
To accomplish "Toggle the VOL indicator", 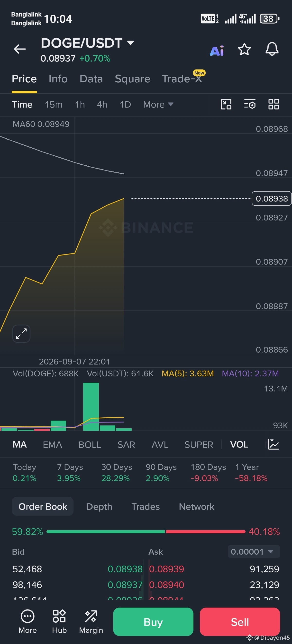I will click(239, 444).
